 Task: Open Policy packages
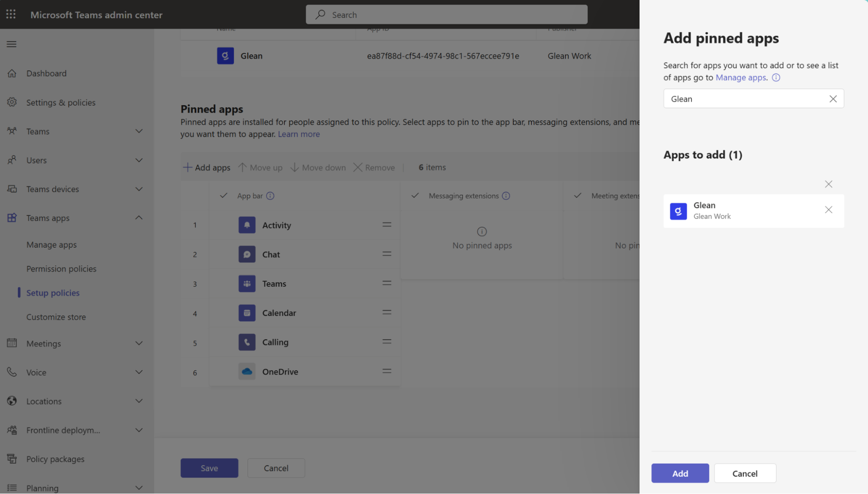[x=56, y=459]
